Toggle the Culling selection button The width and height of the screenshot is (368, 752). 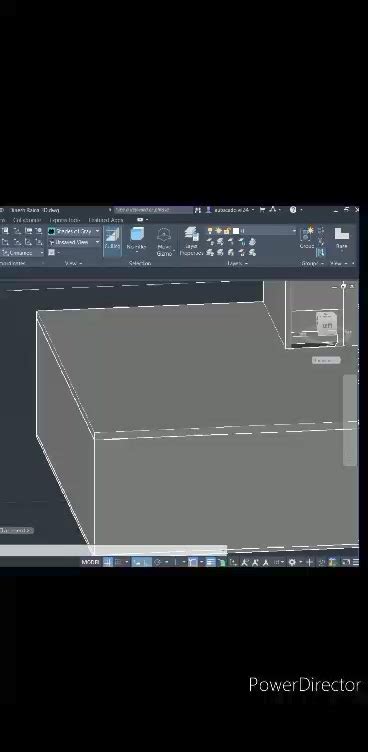112,240
